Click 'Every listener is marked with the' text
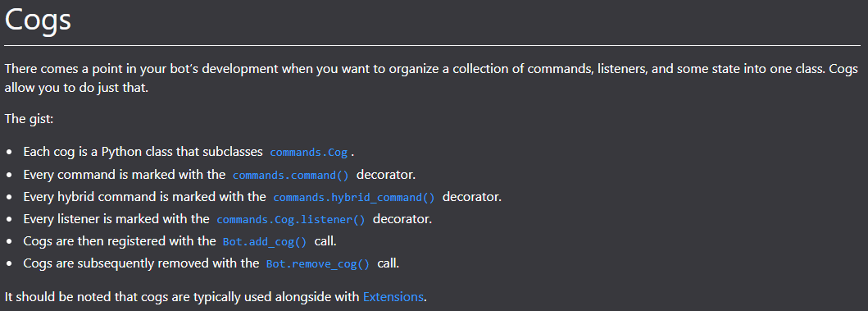Screen dimensions: 868x311 click(x=116, y=219)
